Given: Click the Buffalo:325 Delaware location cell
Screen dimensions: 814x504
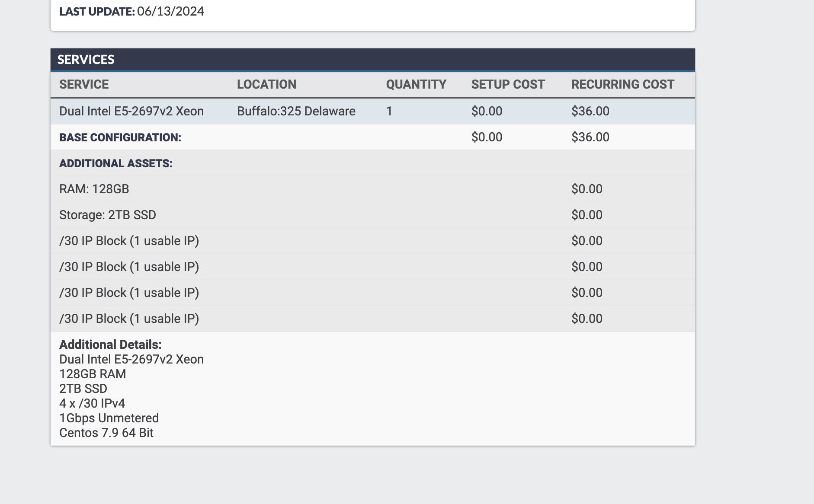Looking at the screenshot, I should [296, 111].
